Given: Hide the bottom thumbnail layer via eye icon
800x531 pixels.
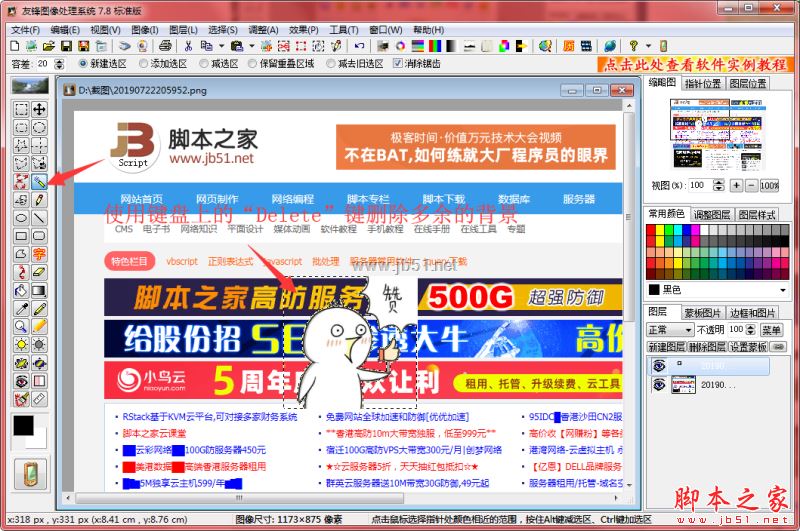Looking at the screenshot, I should pyautogui.click(x=659, y=384).
